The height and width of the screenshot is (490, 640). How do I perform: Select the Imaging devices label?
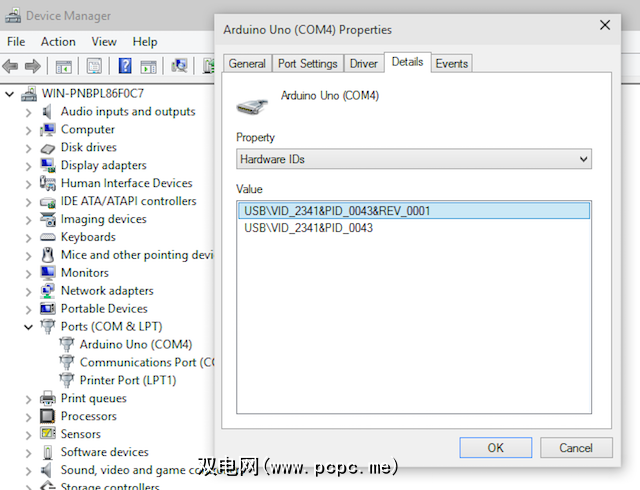point(104,219)
